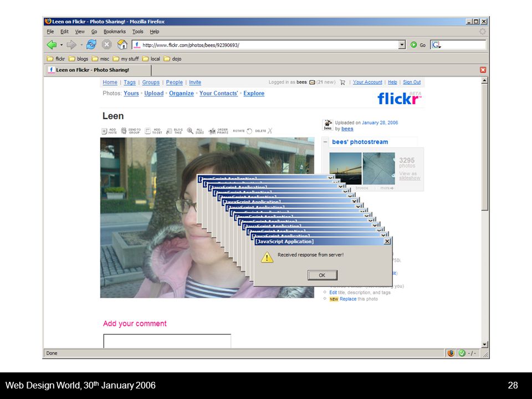Click the green check icon in status bar
The height and width of the screenshot is (399, 532).
point(462,353)
